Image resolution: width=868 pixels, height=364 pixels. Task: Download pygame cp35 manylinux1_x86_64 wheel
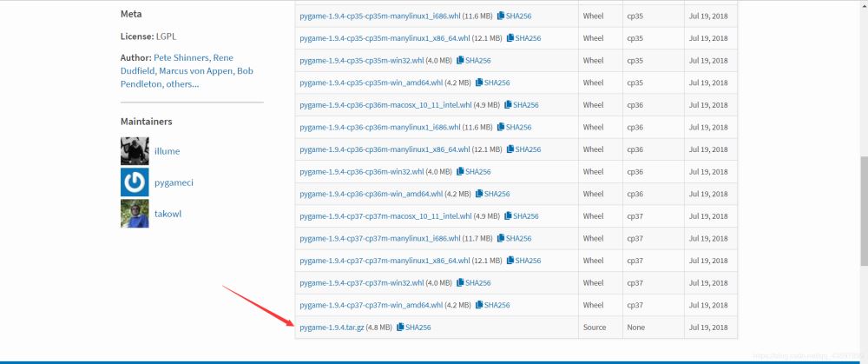click(x=385, y=38)
